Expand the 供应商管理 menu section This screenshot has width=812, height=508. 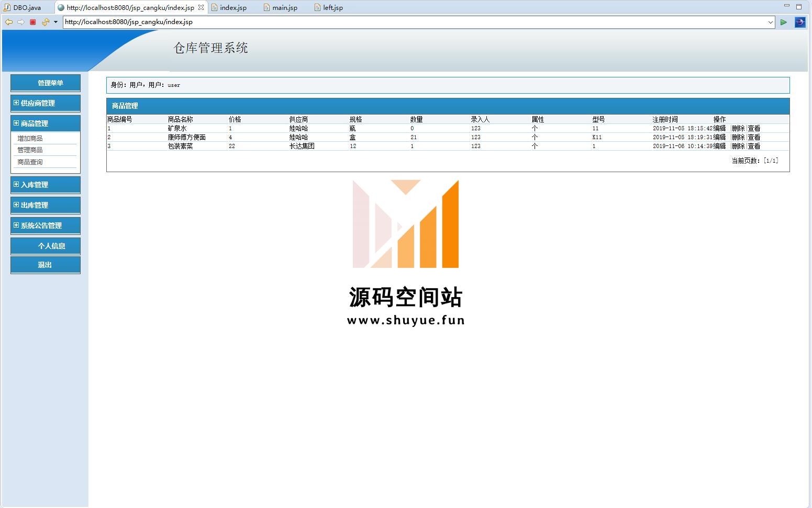click(46, 103)
